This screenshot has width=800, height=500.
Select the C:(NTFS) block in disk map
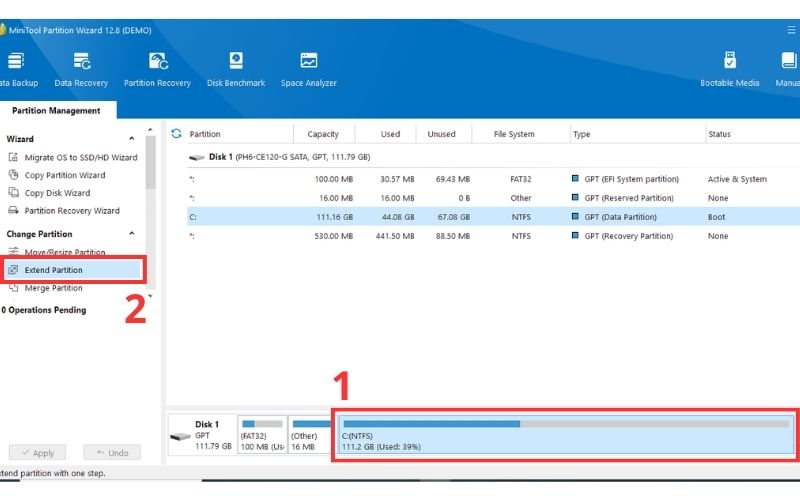tap(566, 435)
